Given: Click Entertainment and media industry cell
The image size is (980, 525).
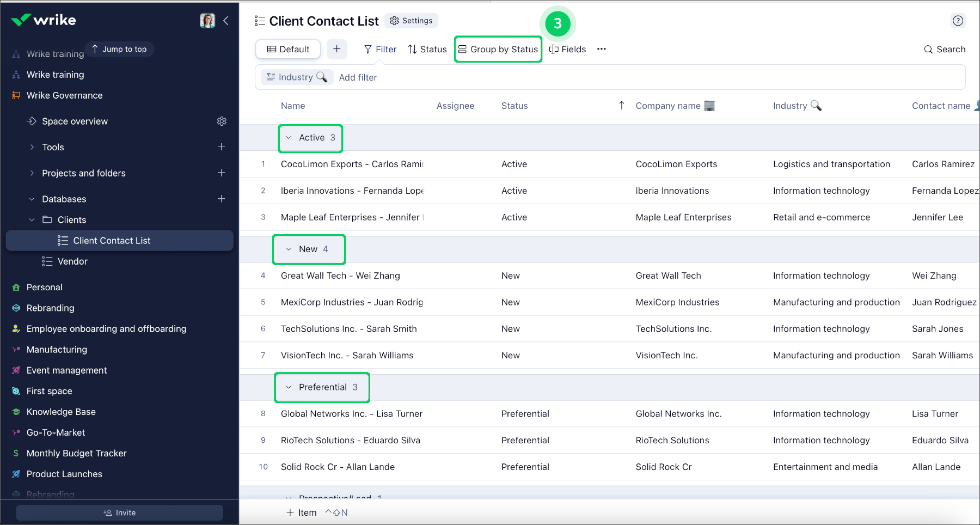Looking at the screenshot, I should [825, 467].
